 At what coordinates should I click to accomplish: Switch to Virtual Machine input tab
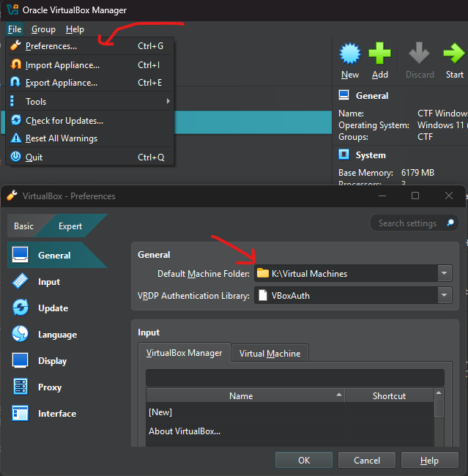270,354
